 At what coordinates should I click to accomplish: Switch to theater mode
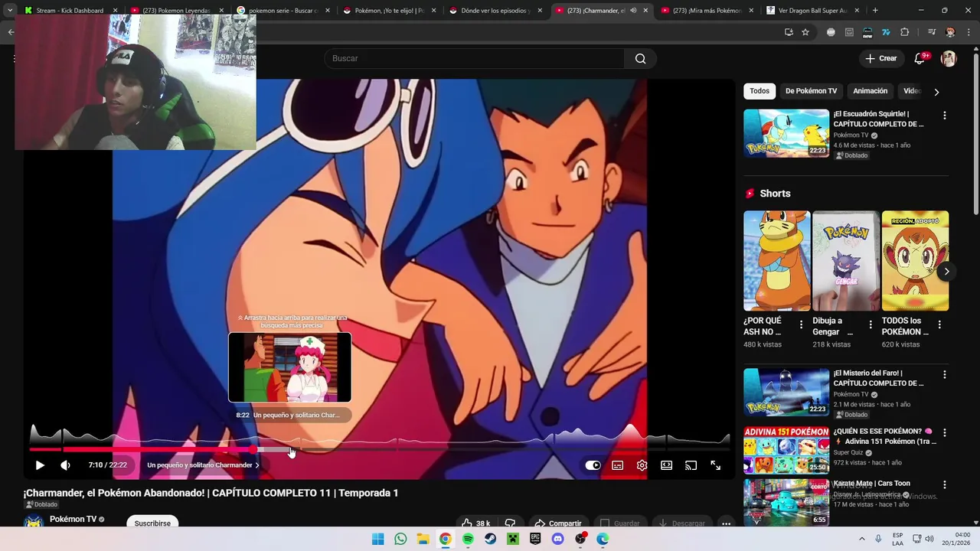pos(667,465)
